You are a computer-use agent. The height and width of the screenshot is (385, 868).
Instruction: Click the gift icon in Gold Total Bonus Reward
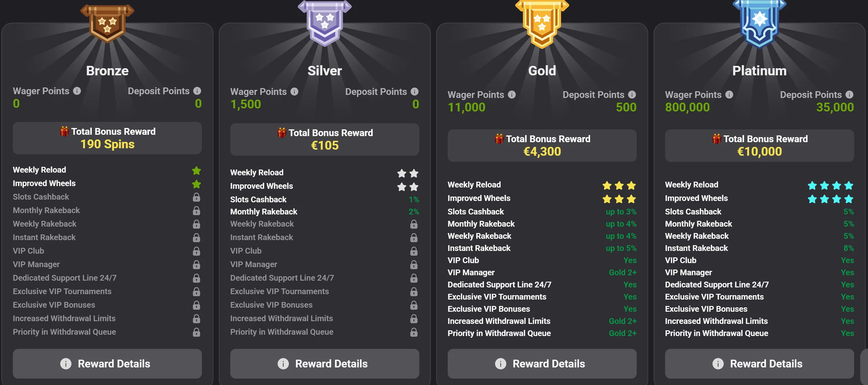pos(499,139)
